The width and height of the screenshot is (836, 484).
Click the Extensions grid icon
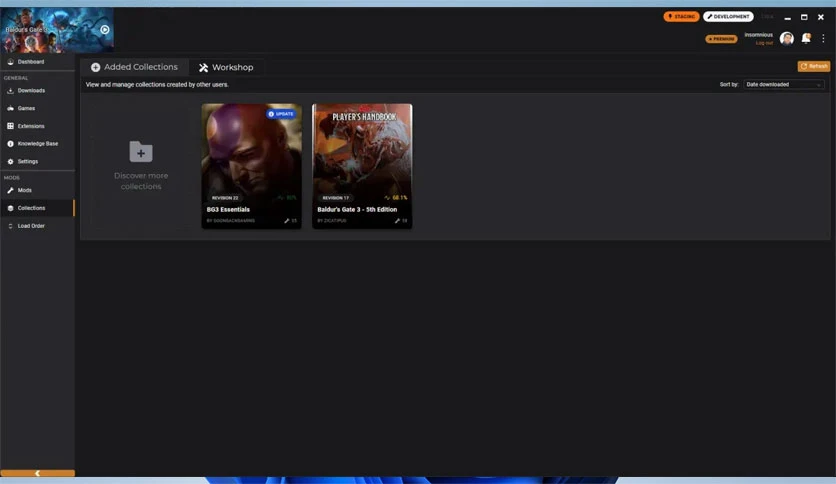coord(10,126)
